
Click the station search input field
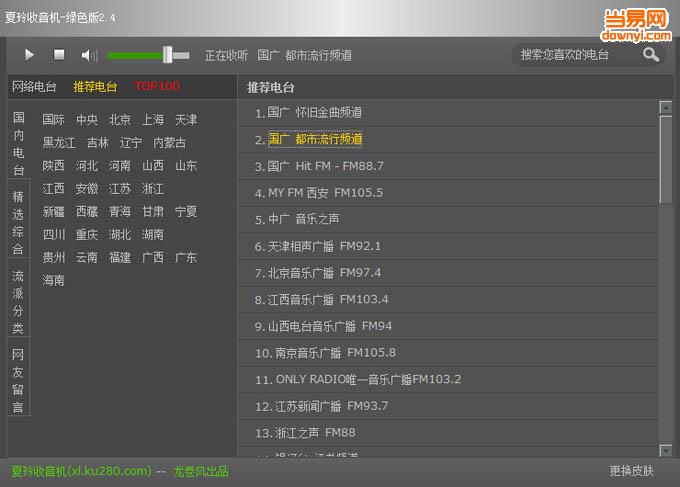pyautogui.click(x=575, y=55)
